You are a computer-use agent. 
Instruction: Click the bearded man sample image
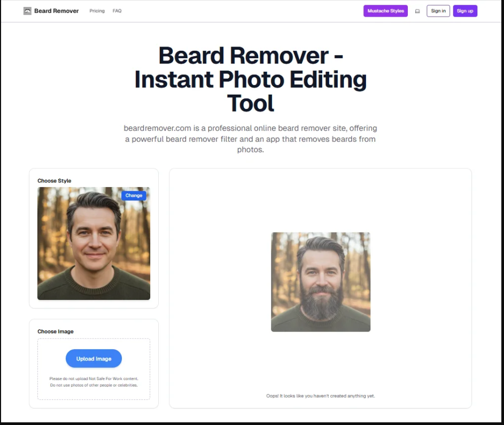[320, 282]
